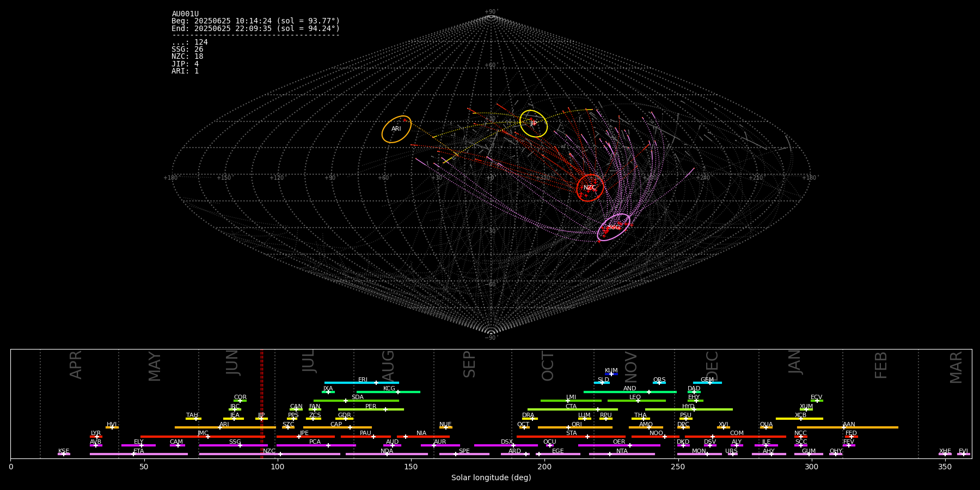Select the PER shower bar label

371,407
